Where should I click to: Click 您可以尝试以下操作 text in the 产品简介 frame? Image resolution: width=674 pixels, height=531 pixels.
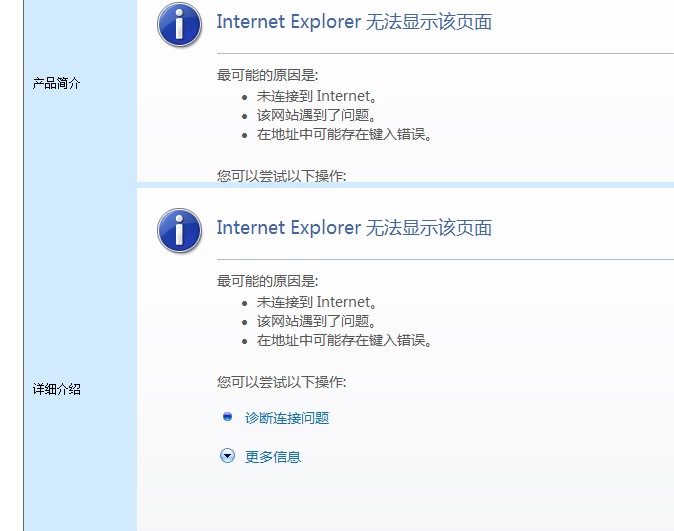coord(281,176)
